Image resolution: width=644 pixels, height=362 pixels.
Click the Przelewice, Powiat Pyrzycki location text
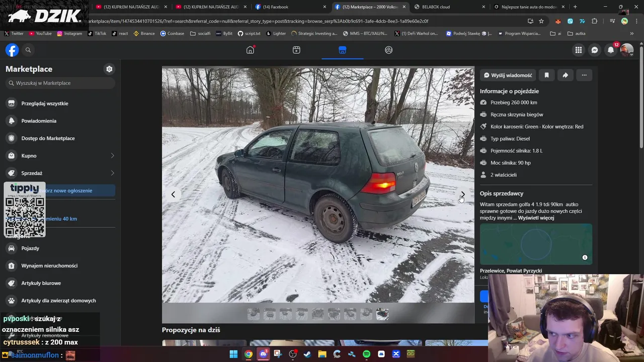coord(511,270)
